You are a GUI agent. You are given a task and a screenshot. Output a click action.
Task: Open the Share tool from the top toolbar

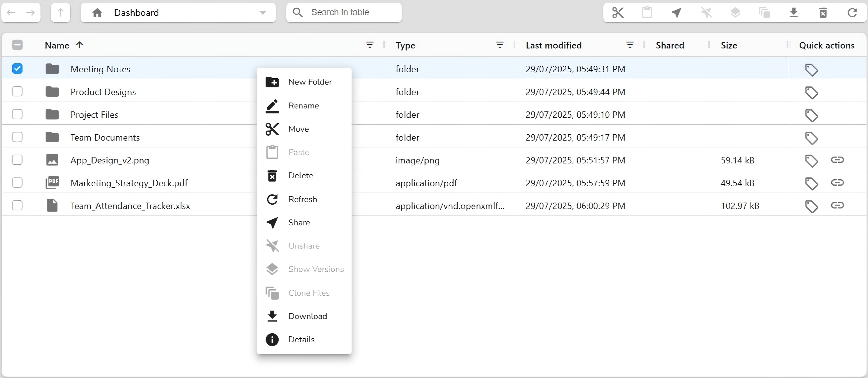[677, 13]
